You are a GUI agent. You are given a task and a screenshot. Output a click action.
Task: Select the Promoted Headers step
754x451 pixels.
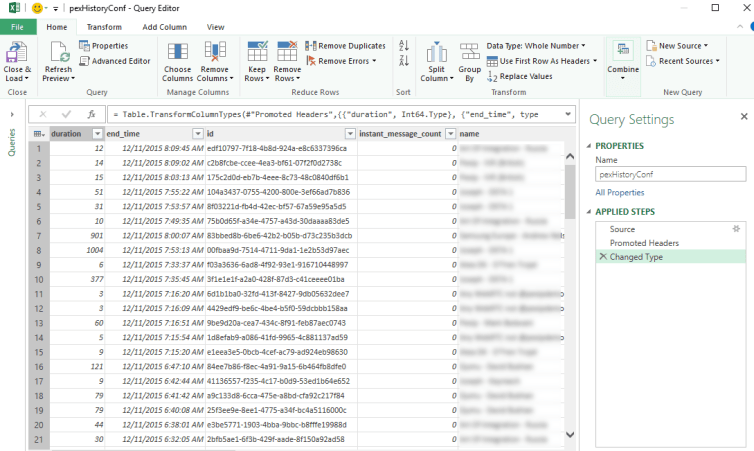pos(642,243)
